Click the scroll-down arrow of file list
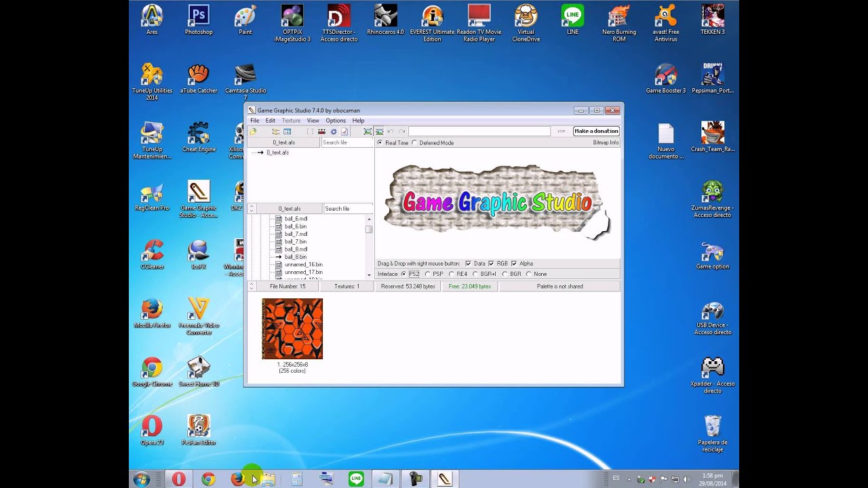 [x=369, y=274]
